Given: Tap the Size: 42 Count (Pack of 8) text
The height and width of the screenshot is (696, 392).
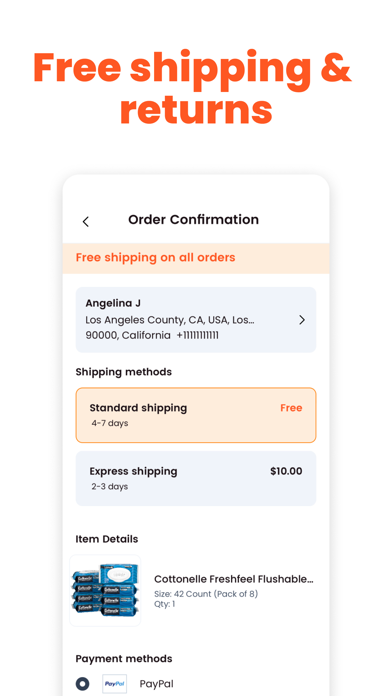Looking at the screenshot, I should coord(206,594).
